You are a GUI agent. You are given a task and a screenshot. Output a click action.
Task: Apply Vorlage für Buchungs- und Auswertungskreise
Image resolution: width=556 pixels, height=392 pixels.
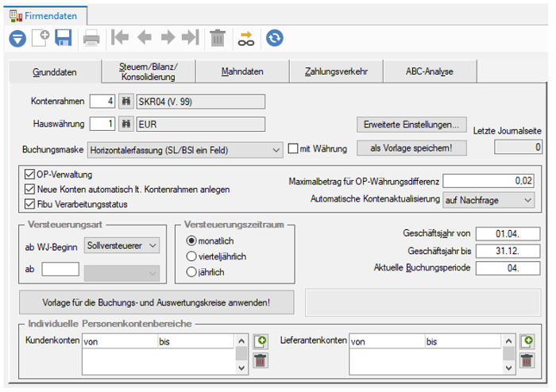[156, 302]
